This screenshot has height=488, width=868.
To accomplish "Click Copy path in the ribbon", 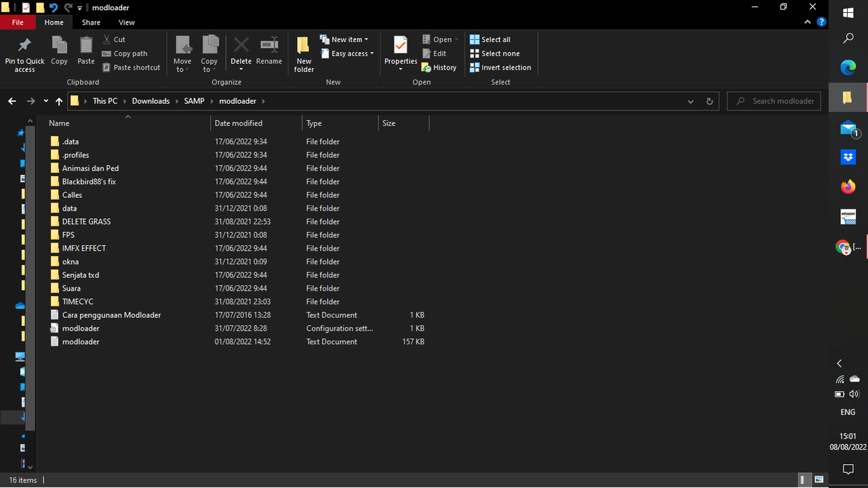I will tap(125, 54).
